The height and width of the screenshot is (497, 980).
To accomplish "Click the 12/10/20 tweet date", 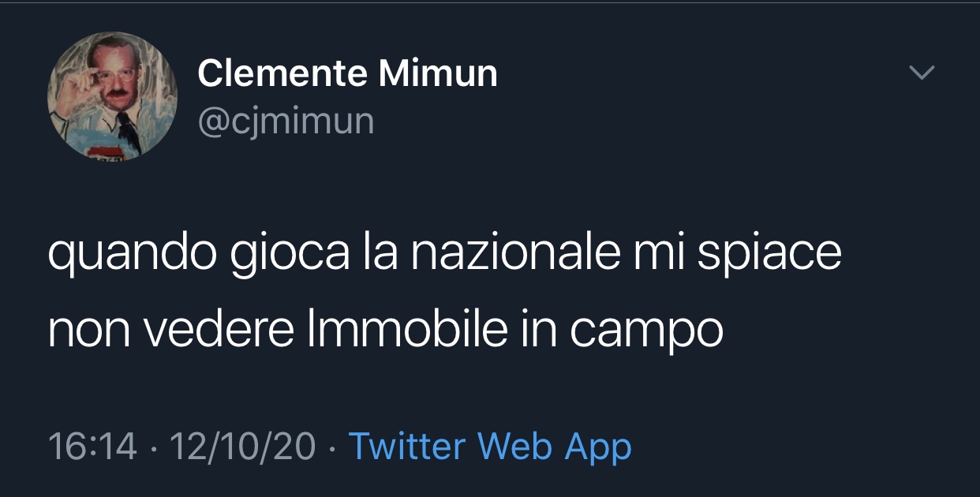I will pyautogui.click(x=242, y=447).
